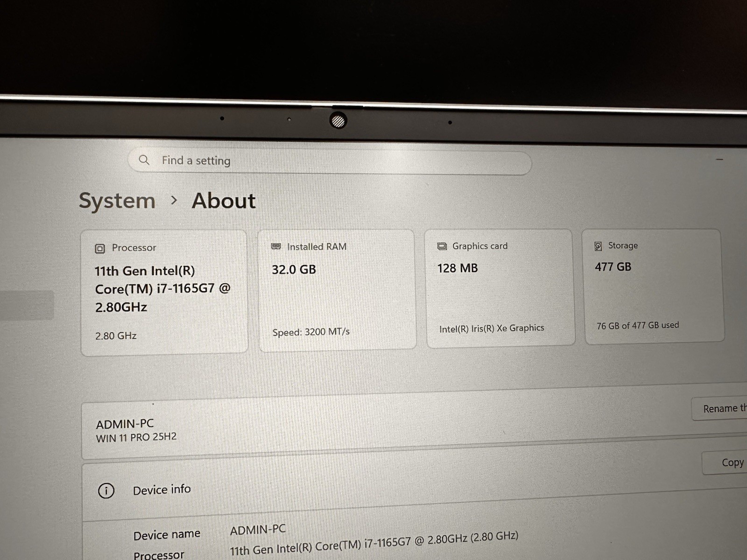Select the 477 GB storage value

coord(613,267)
